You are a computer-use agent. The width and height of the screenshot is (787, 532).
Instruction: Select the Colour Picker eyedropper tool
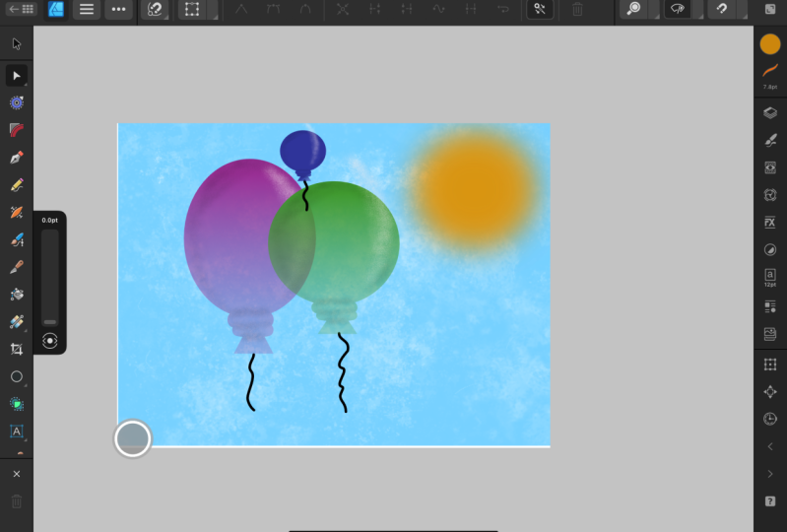17,267
